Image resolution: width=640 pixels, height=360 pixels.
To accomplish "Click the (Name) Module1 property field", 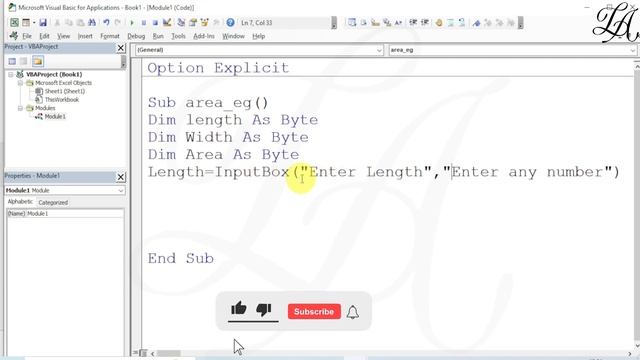I will pos(65,213).
